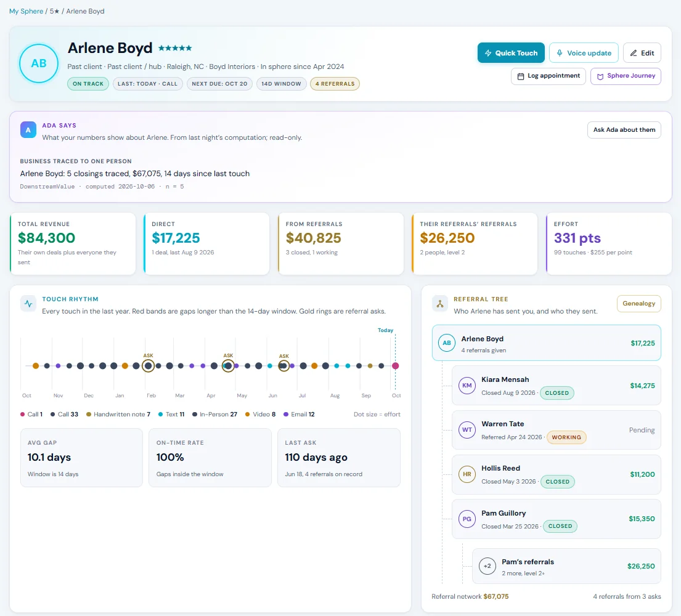
Task: Click the In-Person 27 legend dot
Action: click(x=195, y=414)
